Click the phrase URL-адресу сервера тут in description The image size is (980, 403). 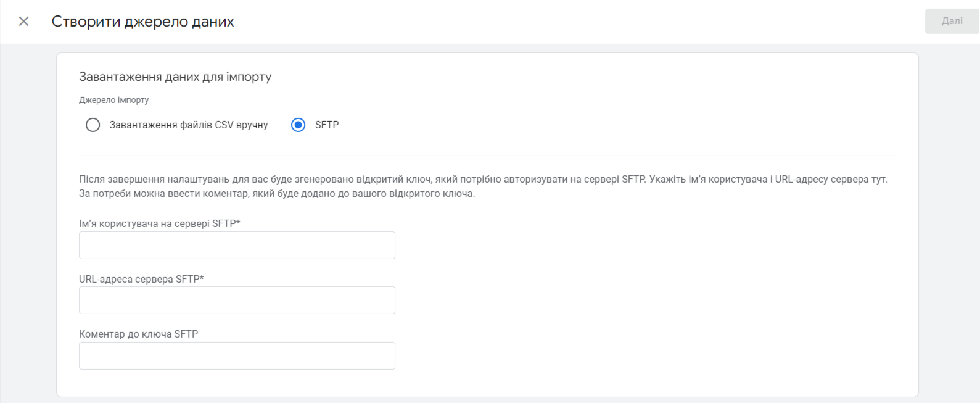(x=831, y=180)
